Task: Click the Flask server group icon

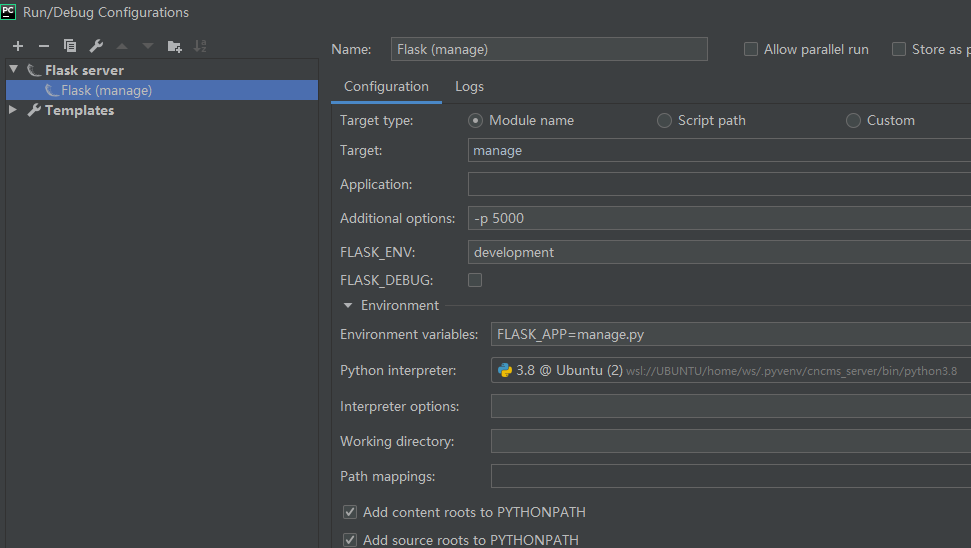Action: click(x=34, y=70)
